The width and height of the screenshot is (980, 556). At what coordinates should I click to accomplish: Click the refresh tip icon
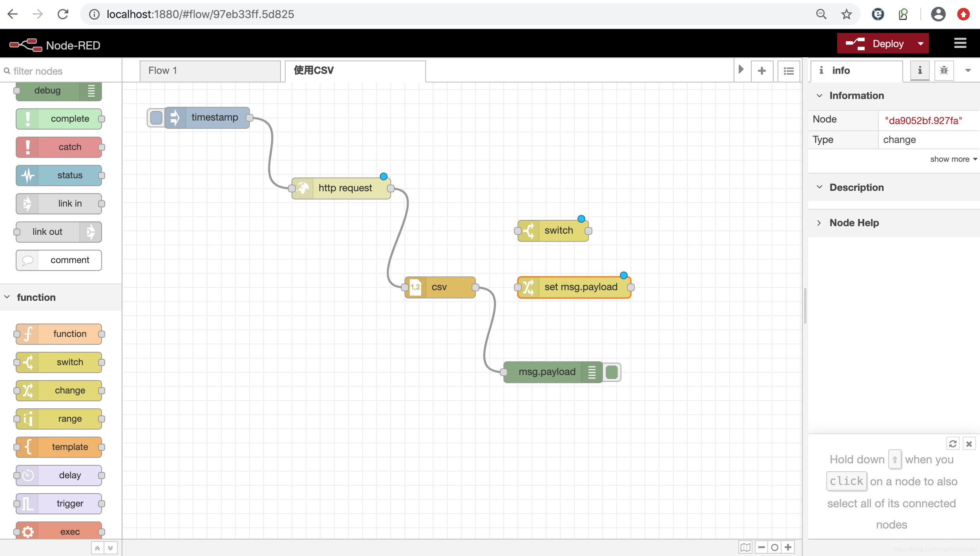[x=953, y=444]
